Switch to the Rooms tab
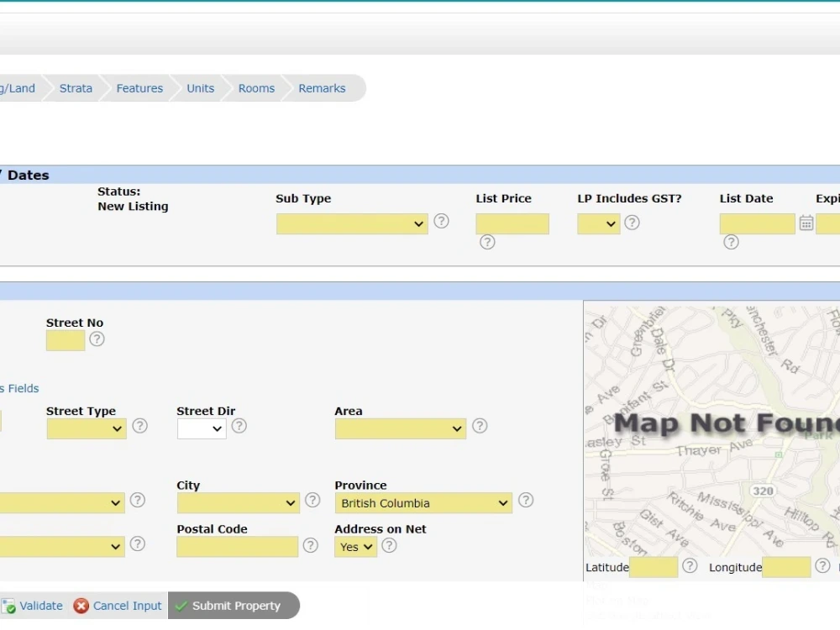The image size is (840, 630). [256, 87]
